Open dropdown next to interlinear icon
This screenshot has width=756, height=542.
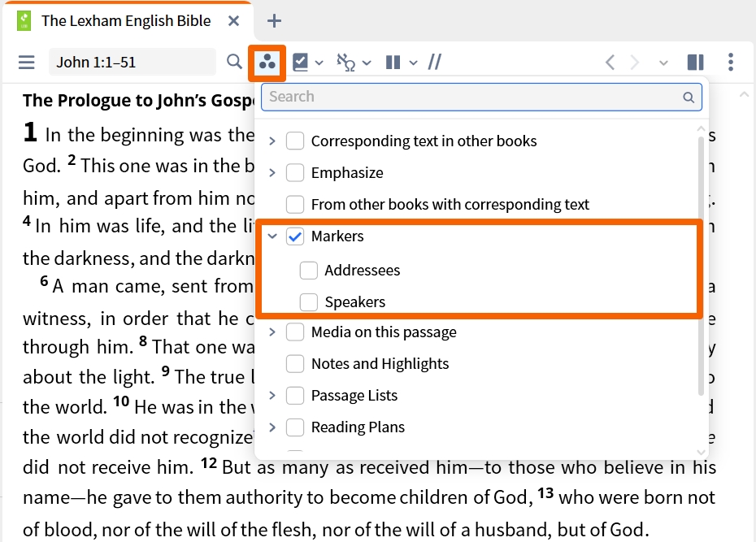click(367, 63)
